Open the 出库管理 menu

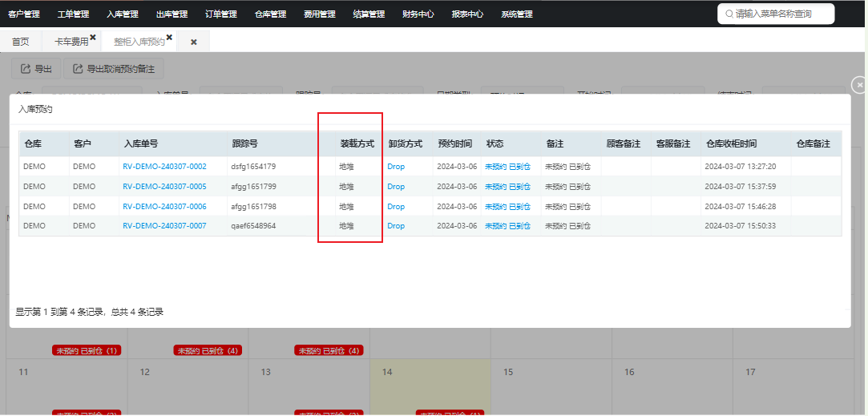point(172,14)
